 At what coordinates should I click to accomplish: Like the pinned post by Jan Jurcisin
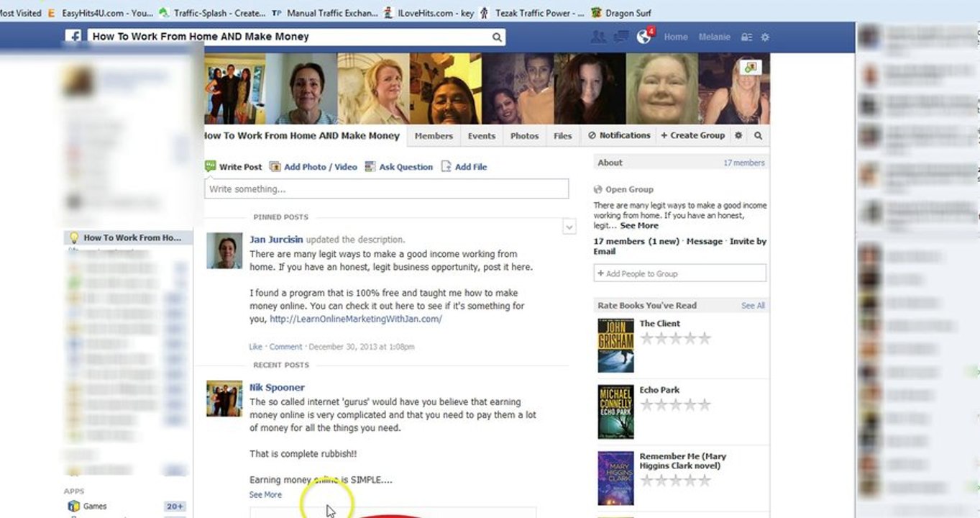[255, 347]
